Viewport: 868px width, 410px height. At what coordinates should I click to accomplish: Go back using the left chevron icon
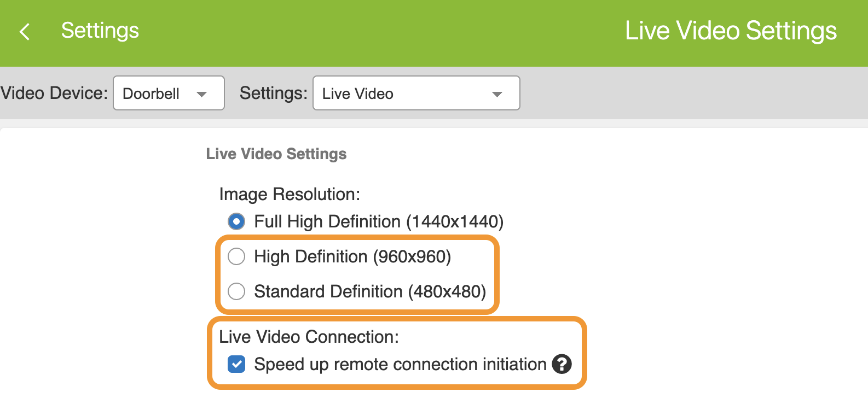pos(25,32)
